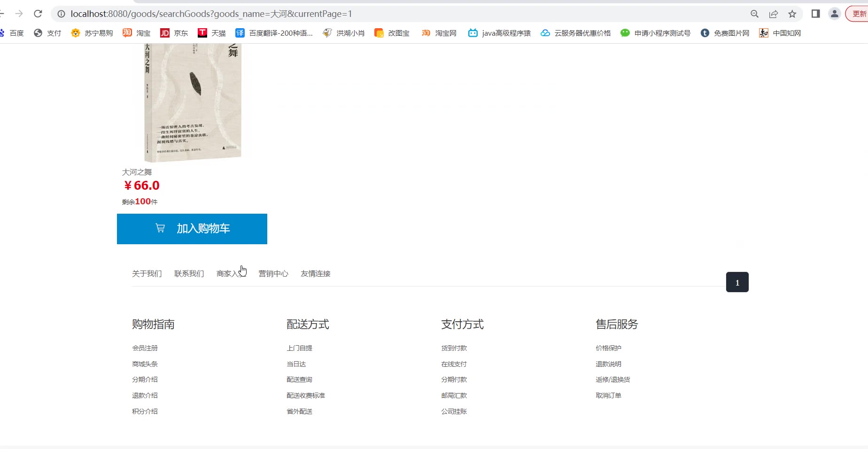Open 配送收费标准 under 配送方式
This screenshot has height=449, width=868.
(x=306, y=395)
